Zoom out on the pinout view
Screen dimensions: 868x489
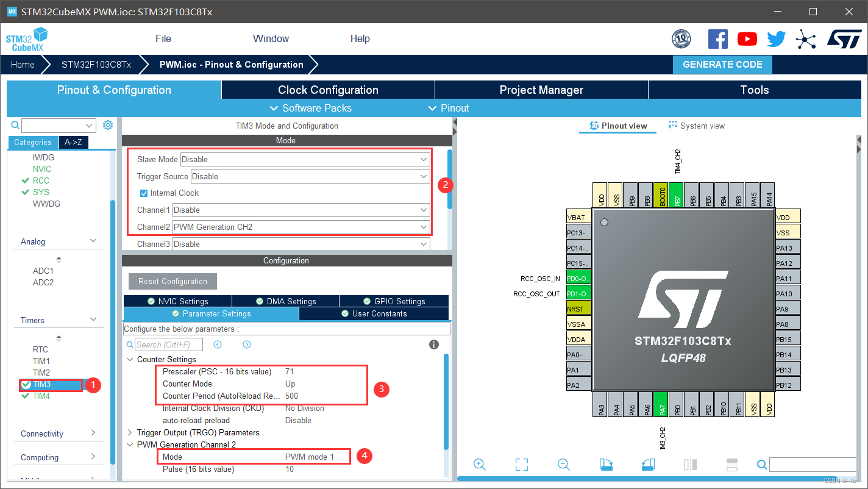click(x=564, y=465)
